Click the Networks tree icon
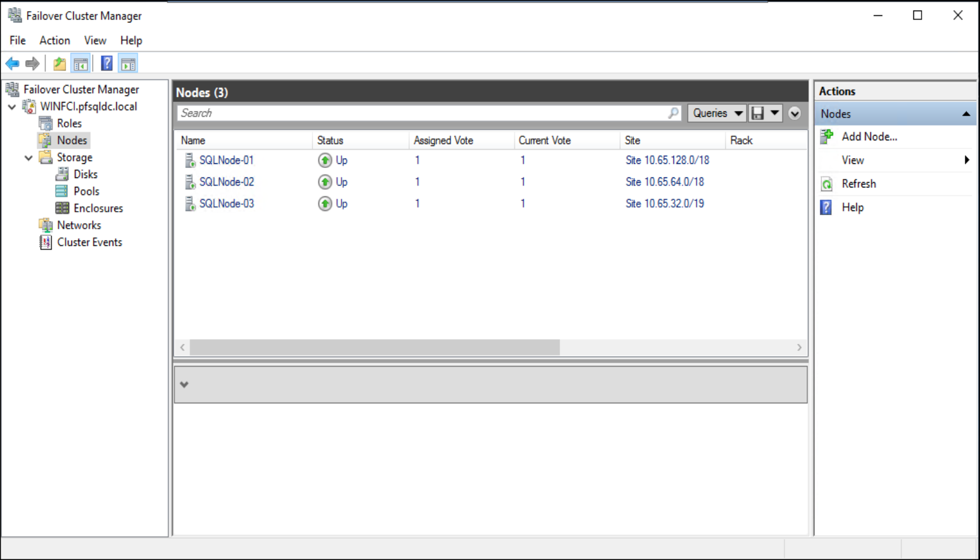 click(45, 225)
